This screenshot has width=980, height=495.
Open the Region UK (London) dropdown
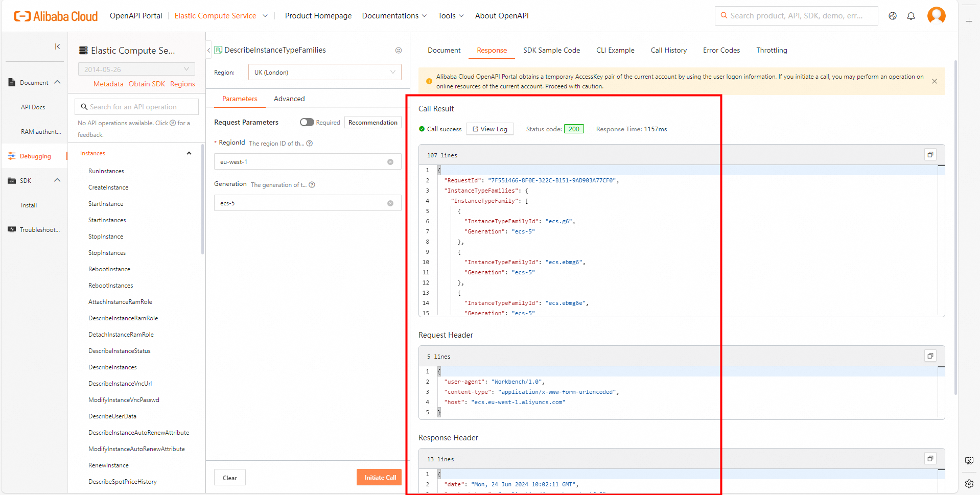325,72
